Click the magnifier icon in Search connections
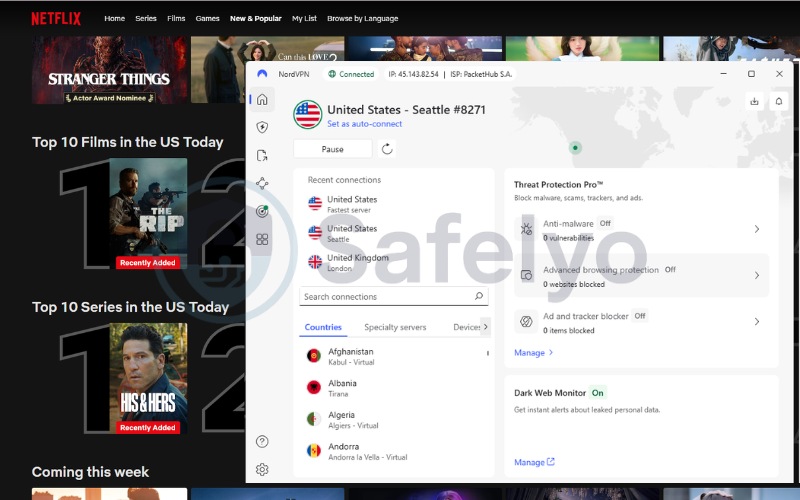800x500 pixels. pos(479,296)
